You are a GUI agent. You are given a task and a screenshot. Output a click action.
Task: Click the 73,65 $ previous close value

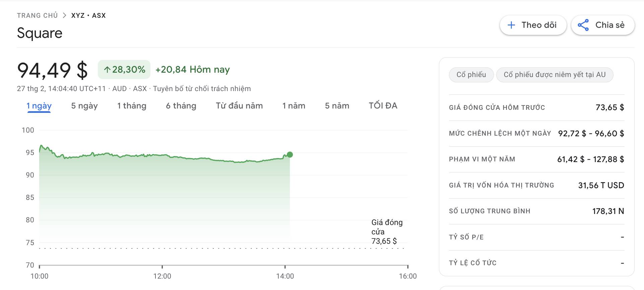(610, 107)
